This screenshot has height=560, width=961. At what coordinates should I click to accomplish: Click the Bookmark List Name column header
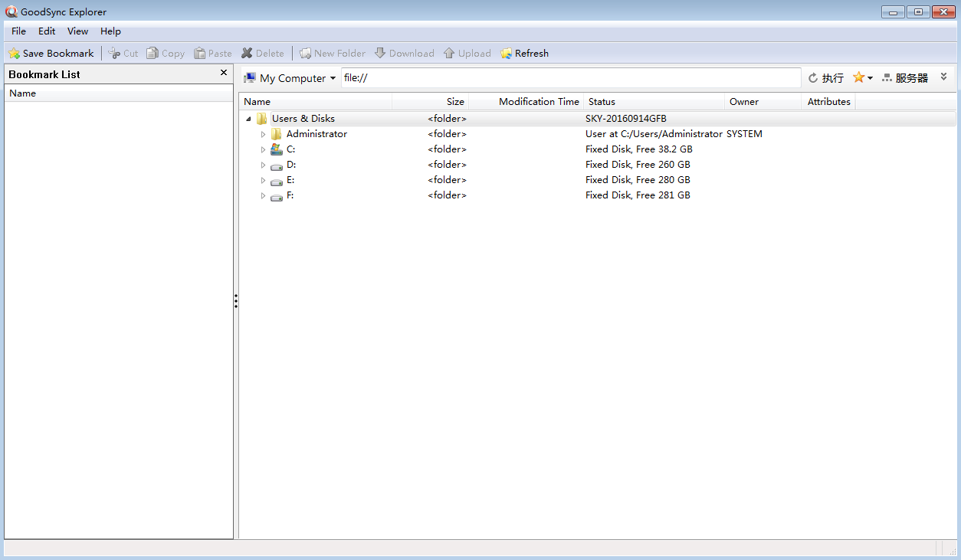coord(119,93)
